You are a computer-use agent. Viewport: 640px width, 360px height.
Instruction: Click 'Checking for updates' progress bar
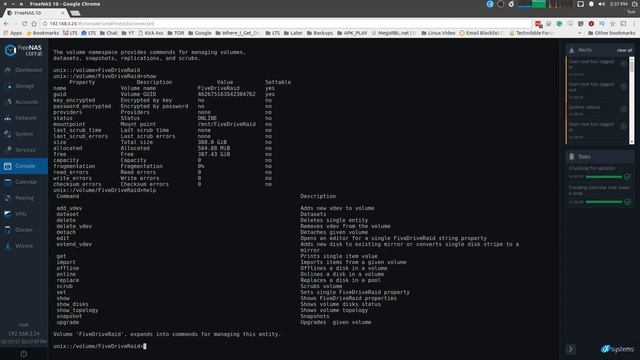pos(604,177)
